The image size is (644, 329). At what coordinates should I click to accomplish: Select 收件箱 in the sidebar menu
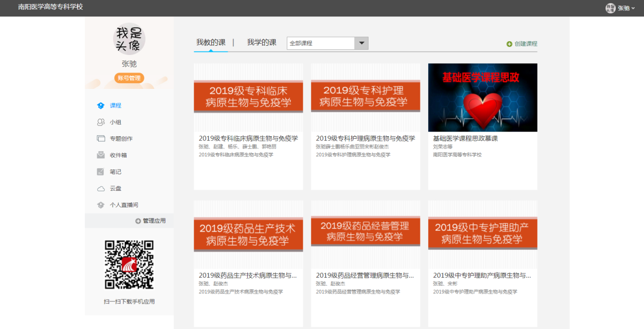[118, 155]
